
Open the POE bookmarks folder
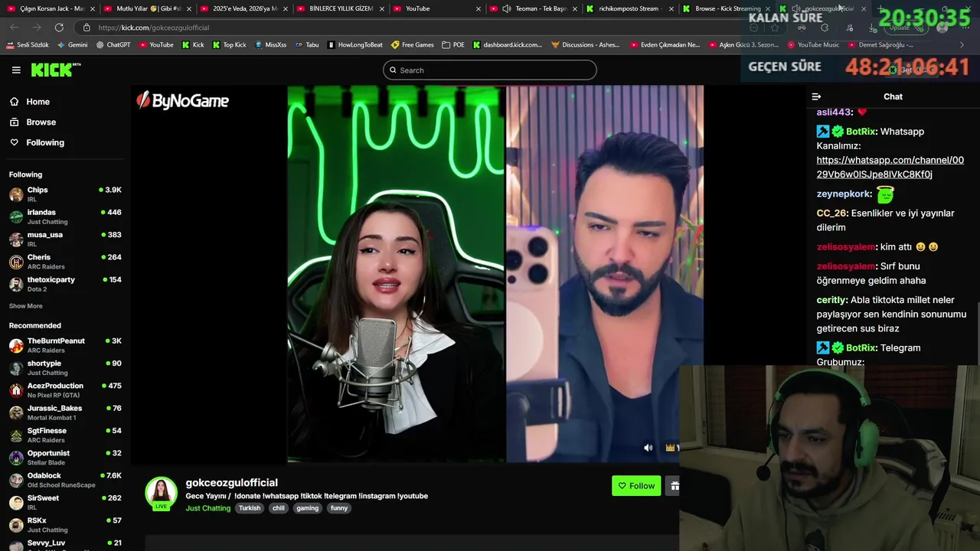(453, 45)
